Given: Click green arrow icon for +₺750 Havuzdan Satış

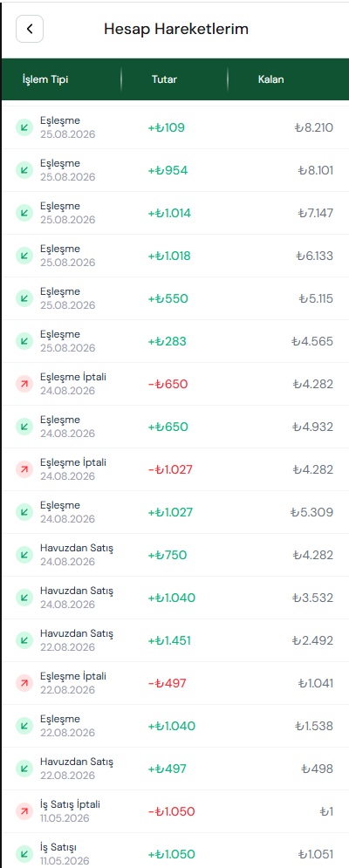Looking at the screenshot, I should [x=24, y=555].
